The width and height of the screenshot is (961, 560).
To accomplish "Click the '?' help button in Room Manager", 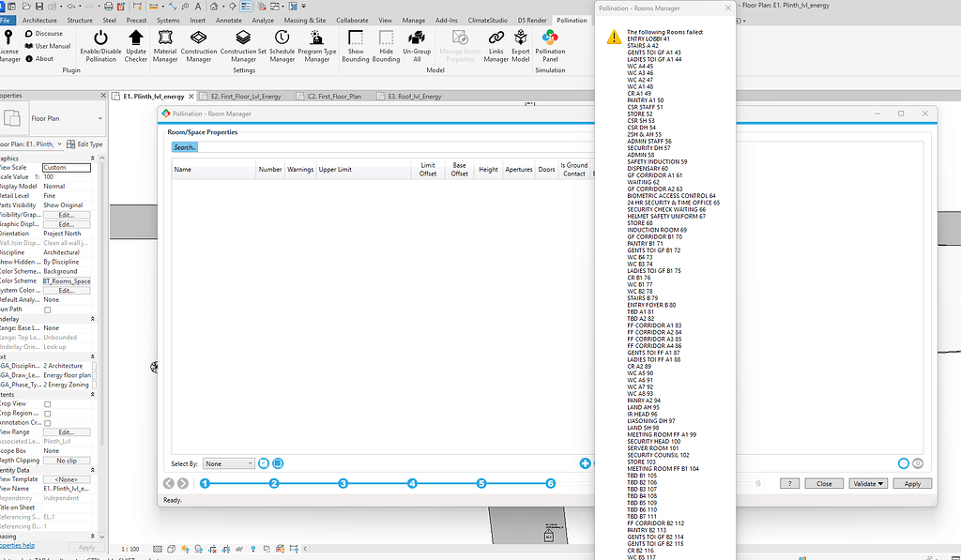I will tap(789, 483).
